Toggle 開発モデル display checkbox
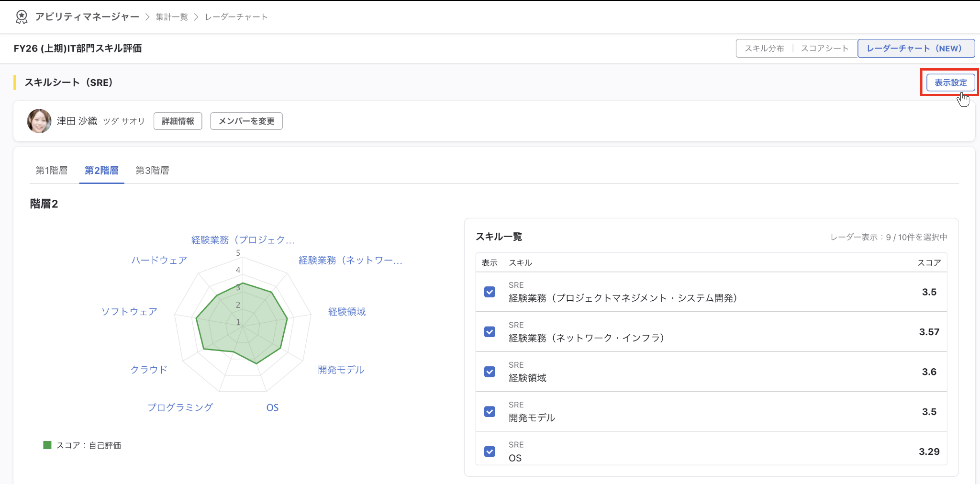980x502 pixels. (490, 412)
